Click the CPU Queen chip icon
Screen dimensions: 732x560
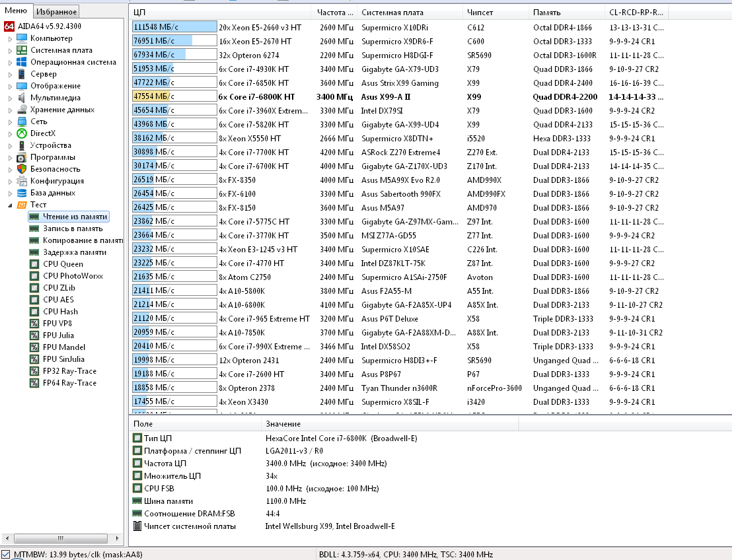pos(34,264)
